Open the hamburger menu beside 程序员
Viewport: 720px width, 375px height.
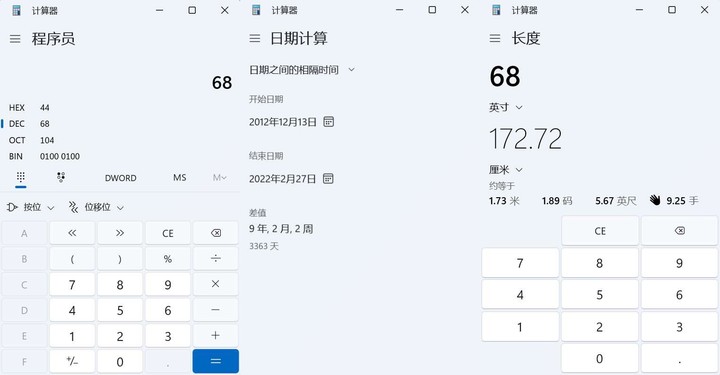tap(15, 39)
